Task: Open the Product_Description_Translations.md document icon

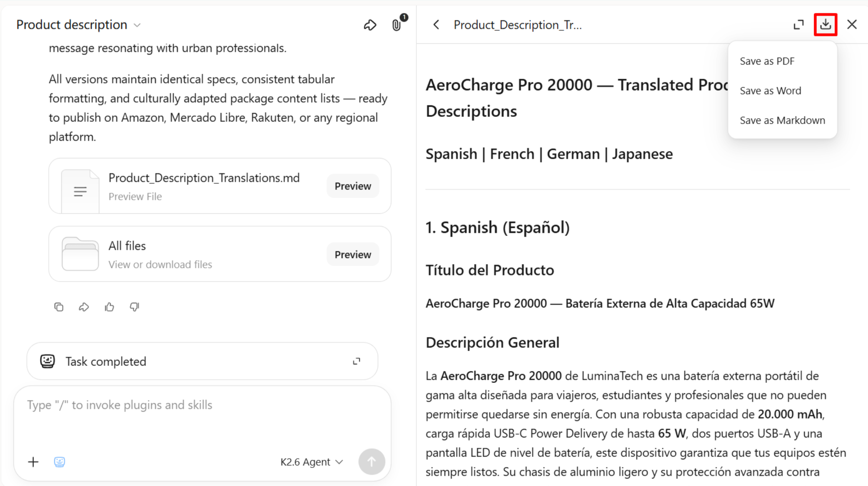Action: (80, 191)
